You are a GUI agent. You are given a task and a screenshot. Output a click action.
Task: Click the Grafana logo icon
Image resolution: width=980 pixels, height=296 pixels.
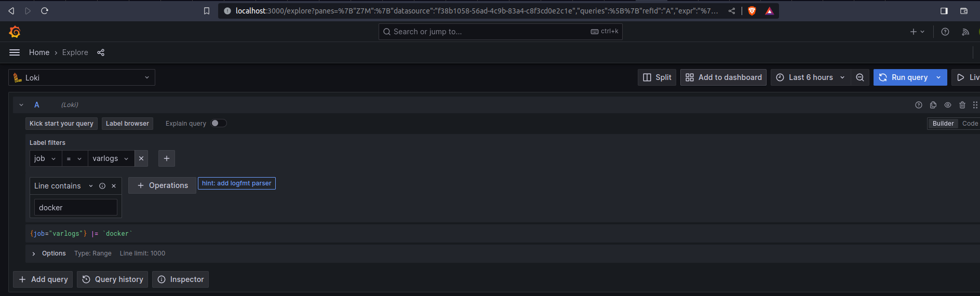point(15,32)
